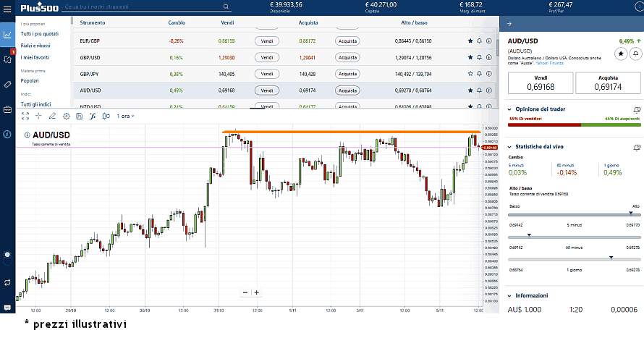Collapse the 'Statistiche dal vivo' section
The height and width of the screenshot is (338, 644).
point(509,147)
